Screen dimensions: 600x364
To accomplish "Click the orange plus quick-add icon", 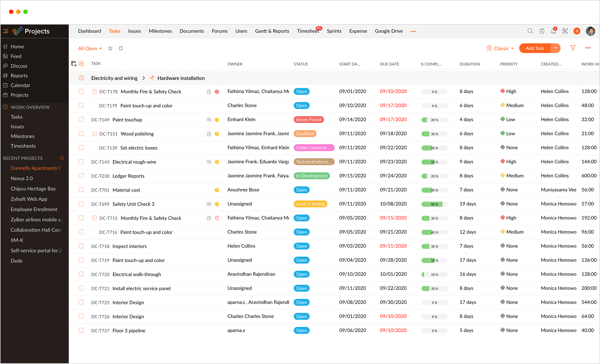I will pyautogui.click(x=577, y=31).
